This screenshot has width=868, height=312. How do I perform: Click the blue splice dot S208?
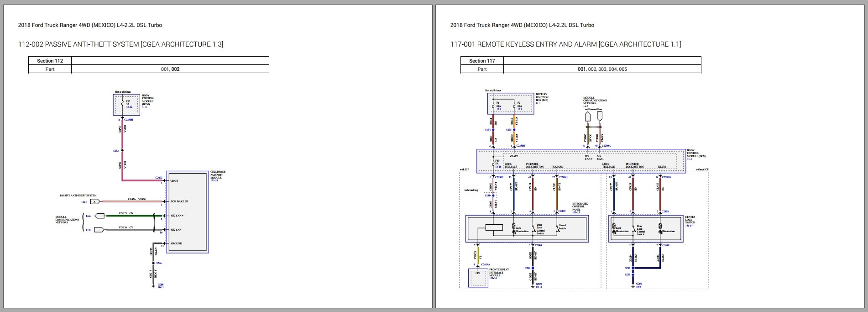533,268
